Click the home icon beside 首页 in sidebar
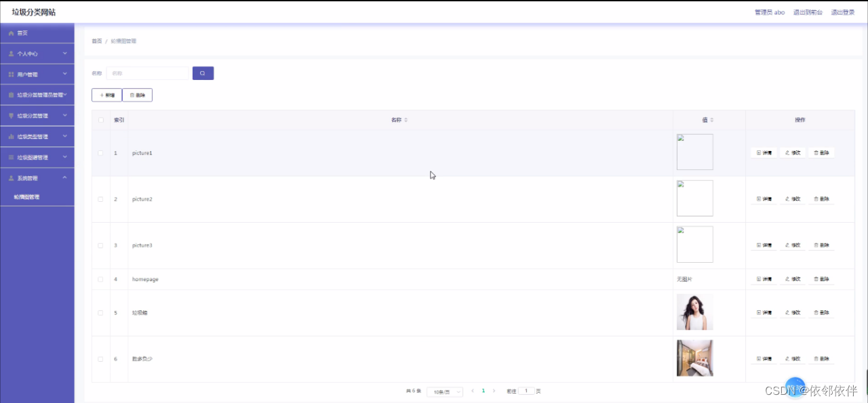This screenshot has height=403, width=868. click(11, 33)
